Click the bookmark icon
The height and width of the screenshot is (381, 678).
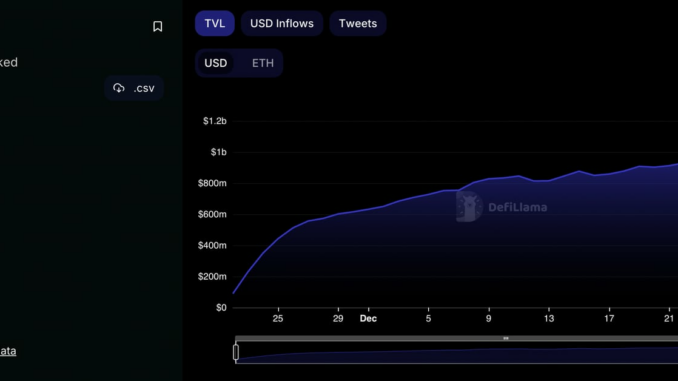click(157, 26)
